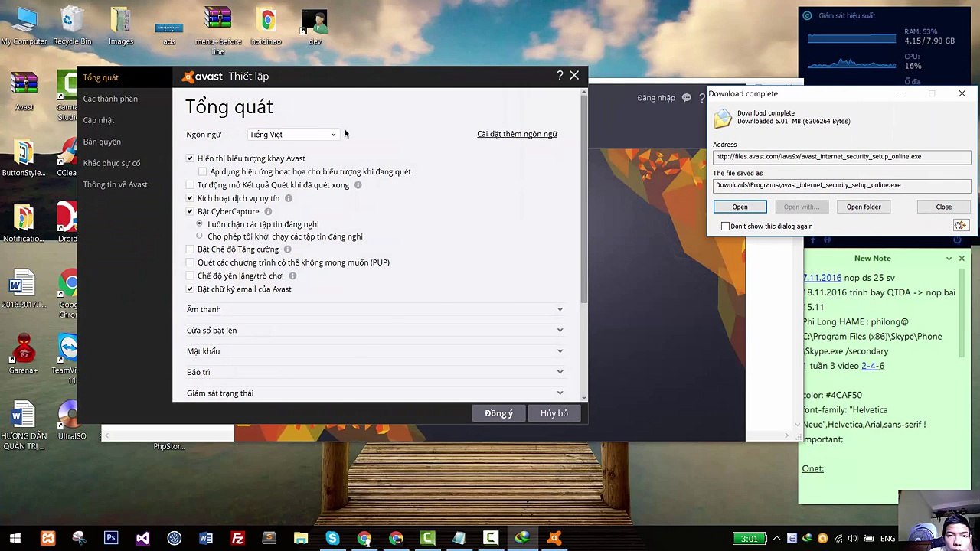
Task: Open Photoshop from the taskbar
Action: (x=111, y=538)
